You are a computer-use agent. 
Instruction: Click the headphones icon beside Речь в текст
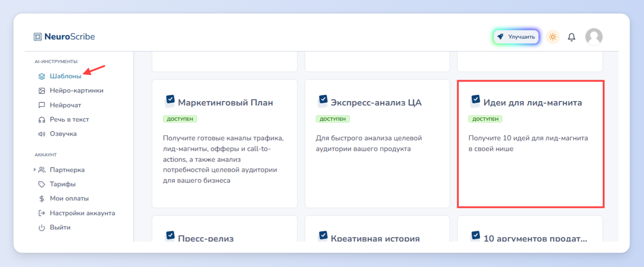42,120
